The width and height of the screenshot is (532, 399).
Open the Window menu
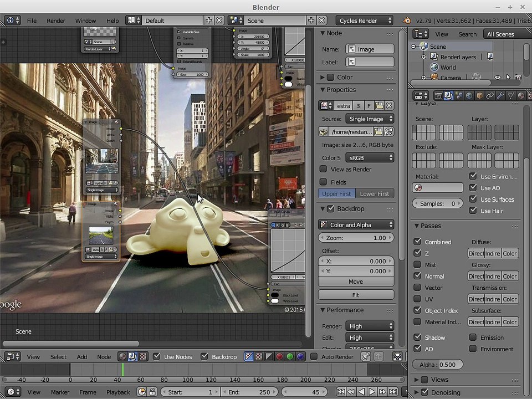85,21
